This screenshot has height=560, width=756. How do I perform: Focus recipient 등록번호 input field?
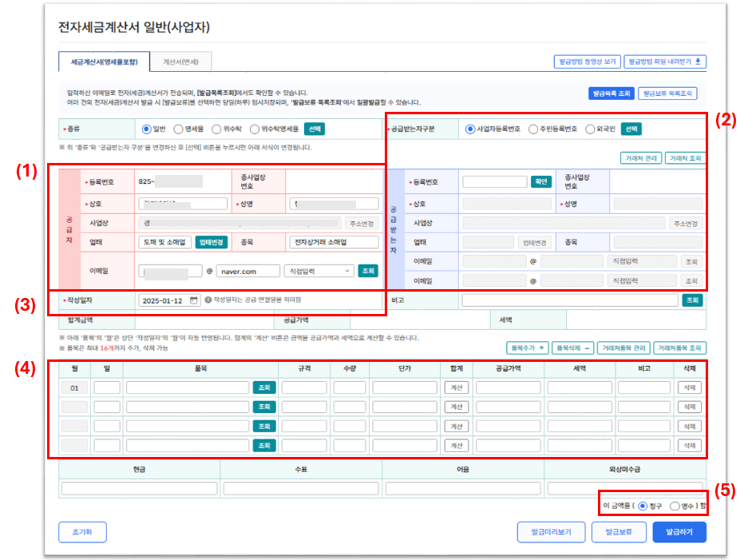click(x=495, y=182)
